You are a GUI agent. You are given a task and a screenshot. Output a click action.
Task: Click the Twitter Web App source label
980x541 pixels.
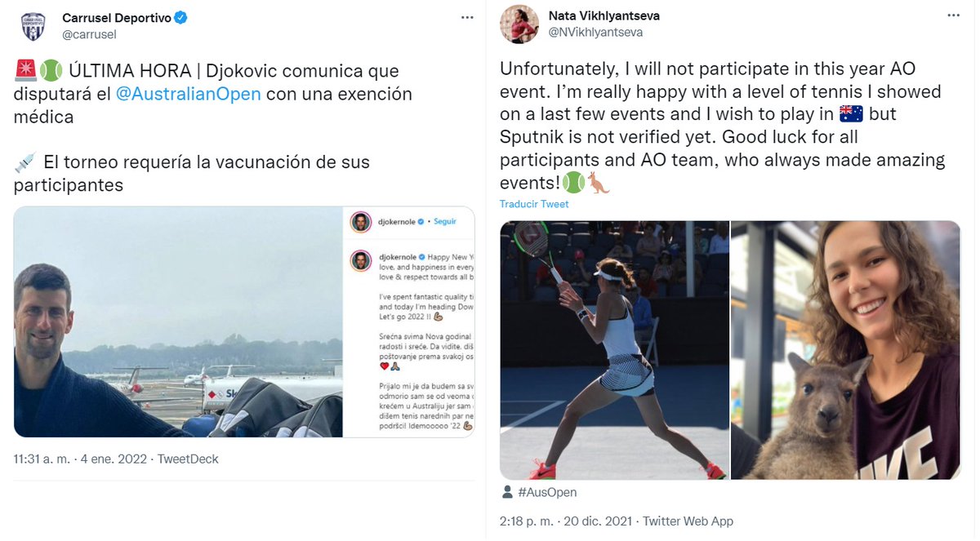click(688, 521)
